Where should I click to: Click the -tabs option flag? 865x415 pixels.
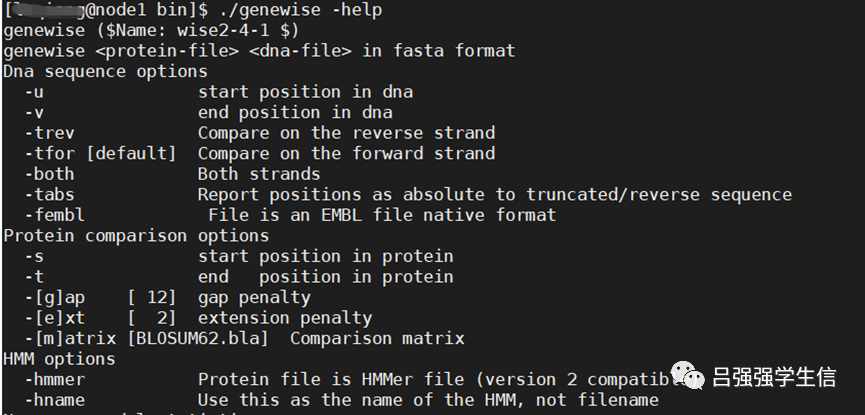[50, 194]
